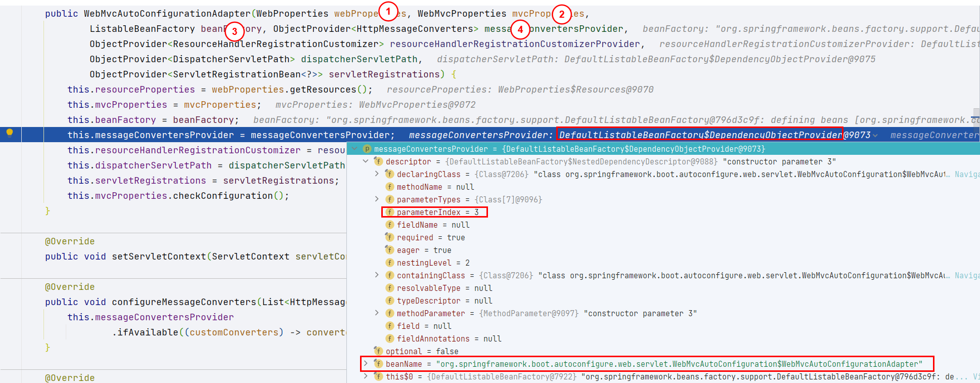Click the ifAvailable customConverters lambda line
The width and height of the screenshot is (980, 383).
(229, 332)
